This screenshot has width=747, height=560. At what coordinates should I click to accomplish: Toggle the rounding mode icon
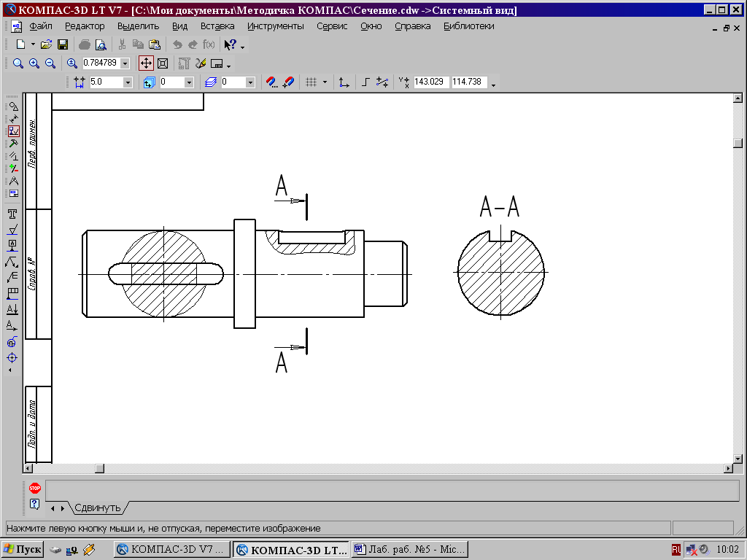point(382,82)
